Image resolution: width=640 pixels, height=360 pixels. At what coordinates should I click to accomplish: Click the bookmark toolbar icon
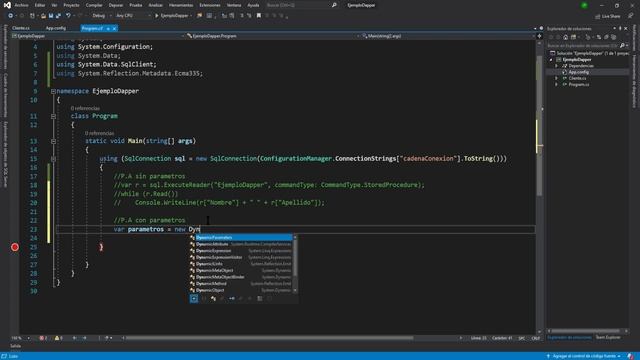click(x=258, y=16)
